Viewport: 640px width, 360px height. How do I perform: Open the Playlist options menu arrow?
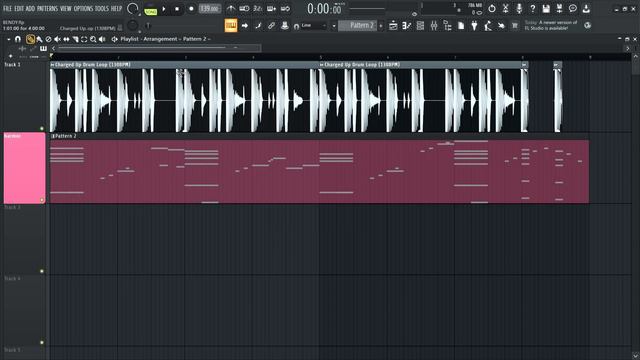pyautogui.click(x=9, y=39)
